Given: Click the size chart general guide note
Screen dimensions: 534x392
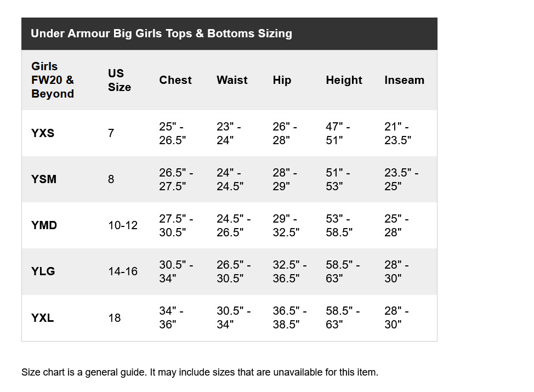Looking at the screenshot, I should coord(200,372).
